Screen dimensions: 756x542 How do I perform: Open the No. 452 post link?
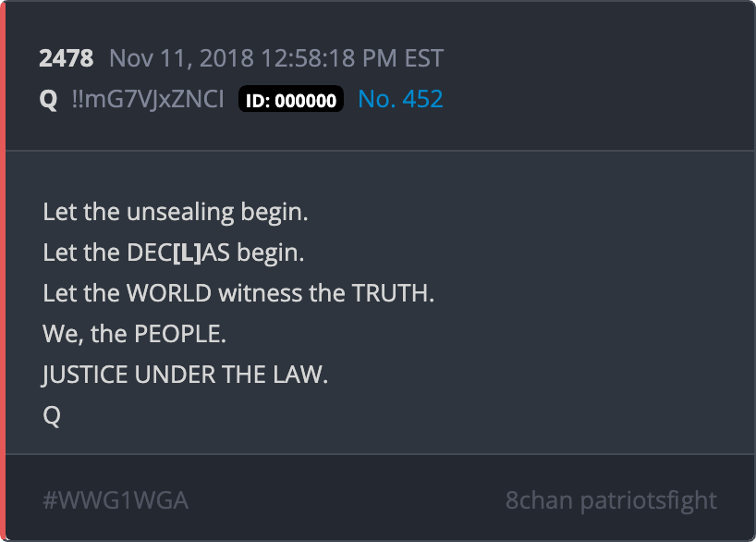400,99
